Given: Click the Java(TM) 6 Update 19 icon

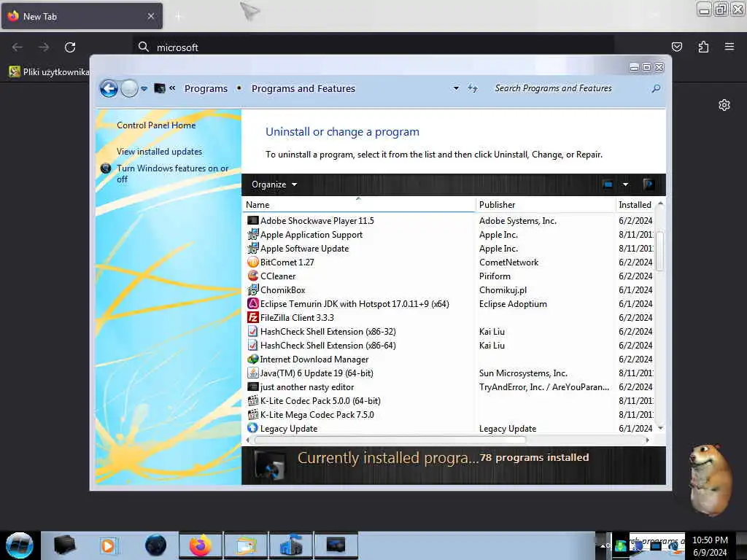Looking at the screenshot, I should point(252,373).
